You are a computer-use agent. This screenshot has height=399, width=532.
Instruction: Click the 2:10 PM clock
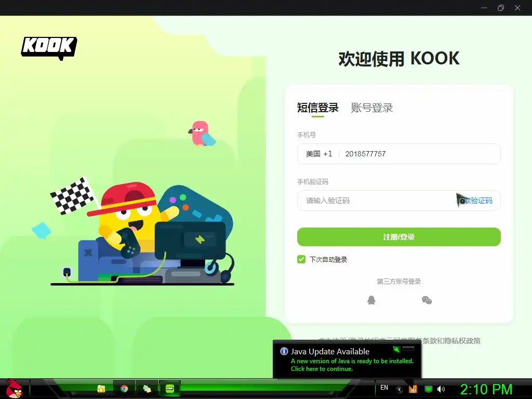(486, 389)
